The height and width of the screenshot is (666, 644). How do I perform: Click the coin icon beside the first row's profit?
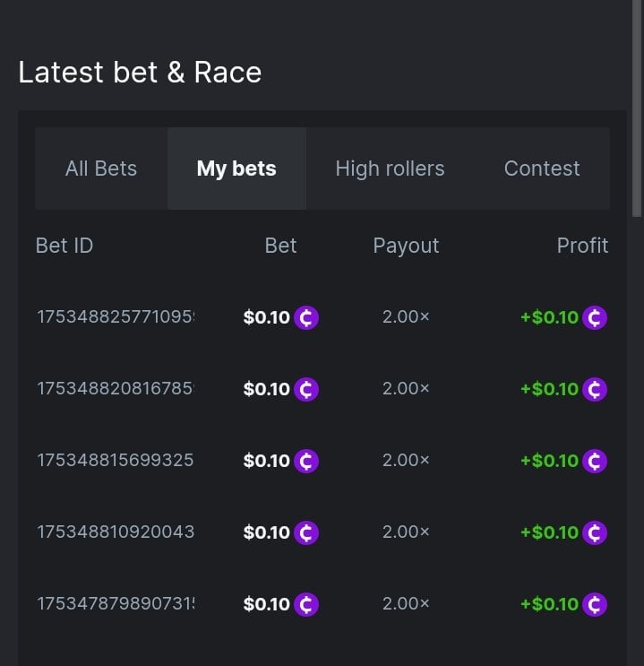595,317
